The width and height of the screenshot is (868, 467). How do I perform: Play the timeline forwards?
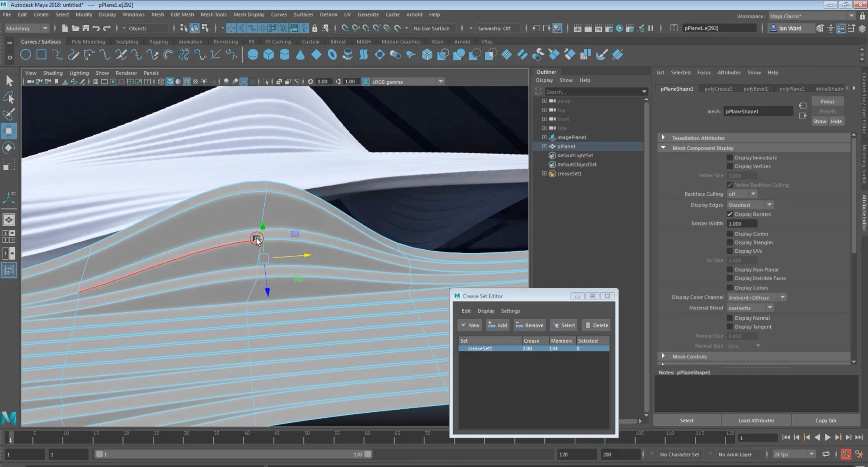coord(827,437)
